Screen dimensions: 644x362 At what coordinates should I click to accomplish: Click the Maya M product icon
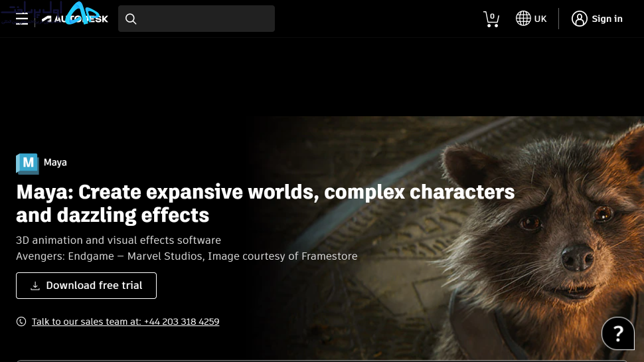tap(27, 163)
